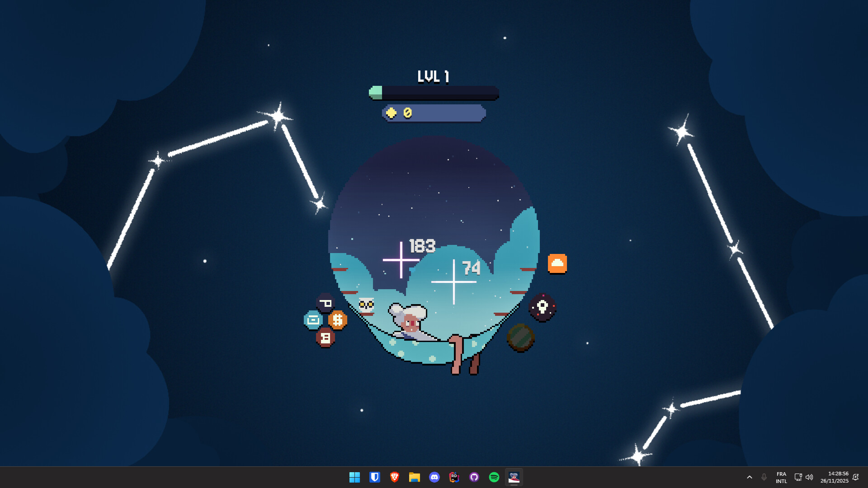Open the shop with the orange dollar icon
The height and width of the screenshot is (488, 868).
click(338, 320)
